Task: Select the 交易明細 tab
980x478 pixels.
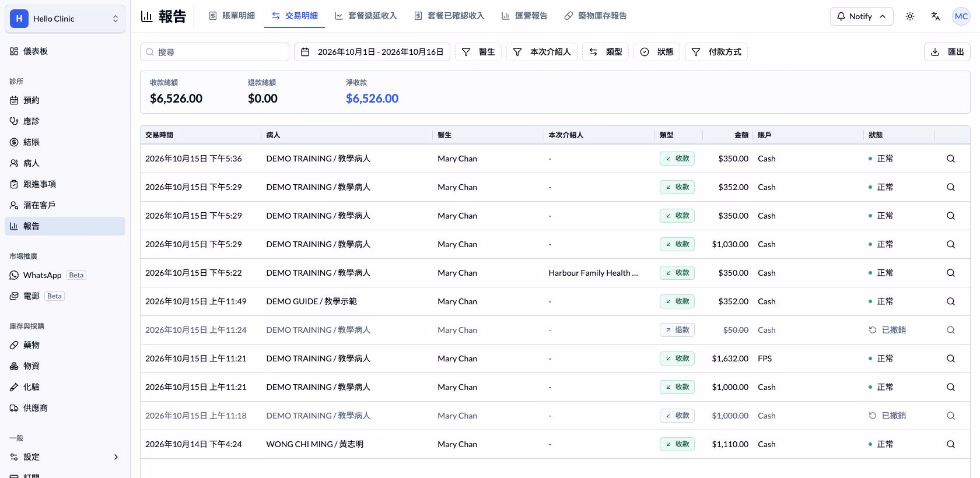Action: [295, 16]
